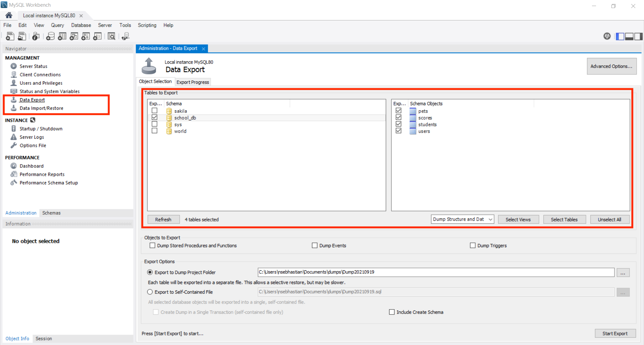
Task: Open Client Connections in Navigator
Action: coord(40,75)
